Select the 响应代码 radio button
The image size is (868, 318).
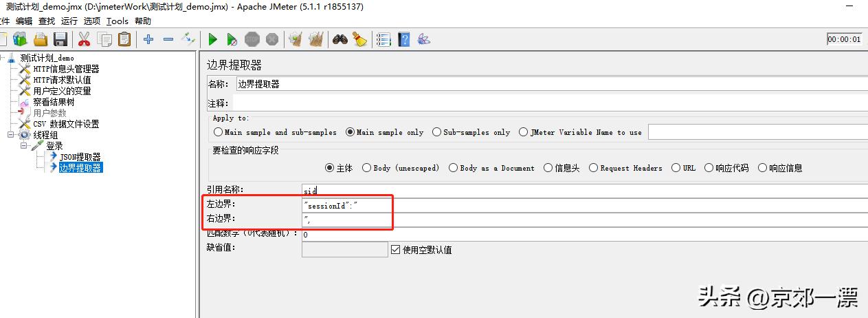[x=709, y=168]
